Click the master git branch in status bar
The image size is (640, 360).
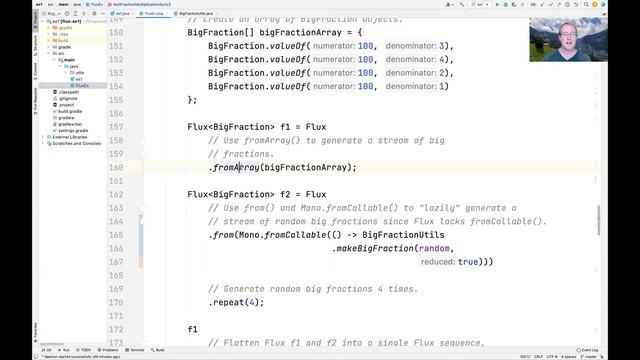(589, 357)
